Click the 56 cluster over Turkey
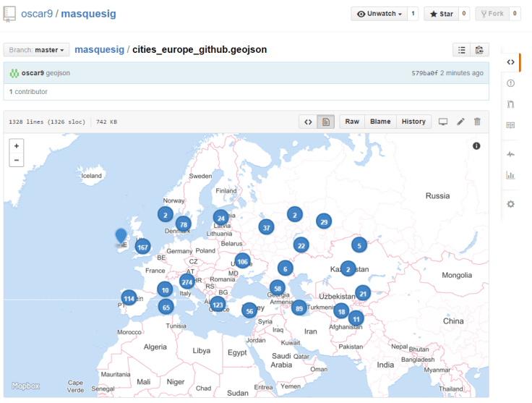The image size is (532, 403). [249, 311]
